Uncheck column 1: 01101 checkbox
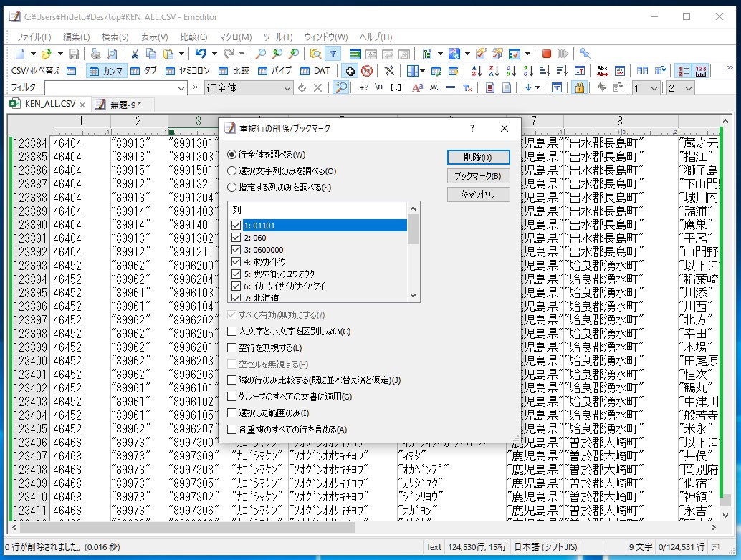The width and height of the screenshot is (741, 560). click(236, 226)
